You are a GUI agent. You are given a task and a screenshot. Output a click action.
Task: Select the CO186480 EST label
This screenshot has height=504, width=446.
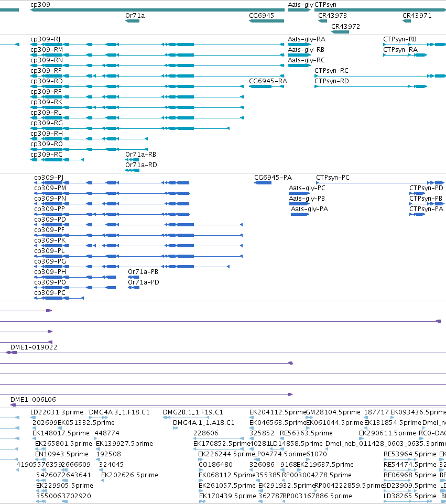[215, 465]
